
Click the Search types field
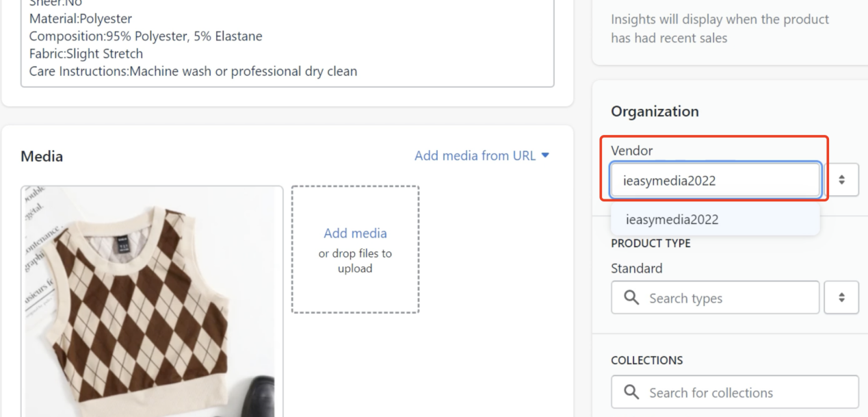[715, 298]
